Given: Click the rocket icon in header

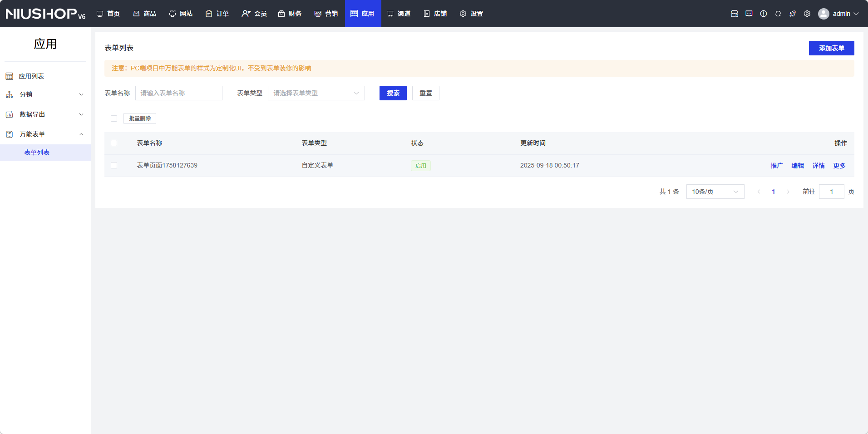Looking at the screenshot, I should pos(792,14).
